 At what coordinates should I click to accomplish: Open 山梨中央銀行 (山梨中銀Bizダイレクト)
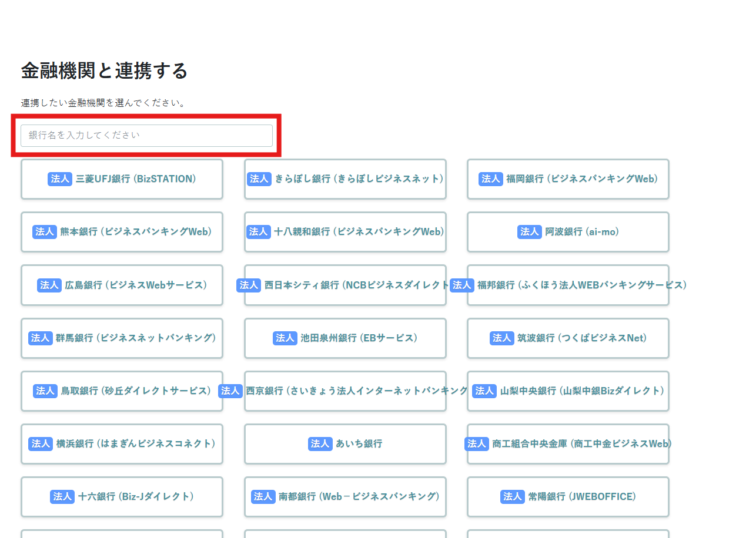[x=568, y=391]
